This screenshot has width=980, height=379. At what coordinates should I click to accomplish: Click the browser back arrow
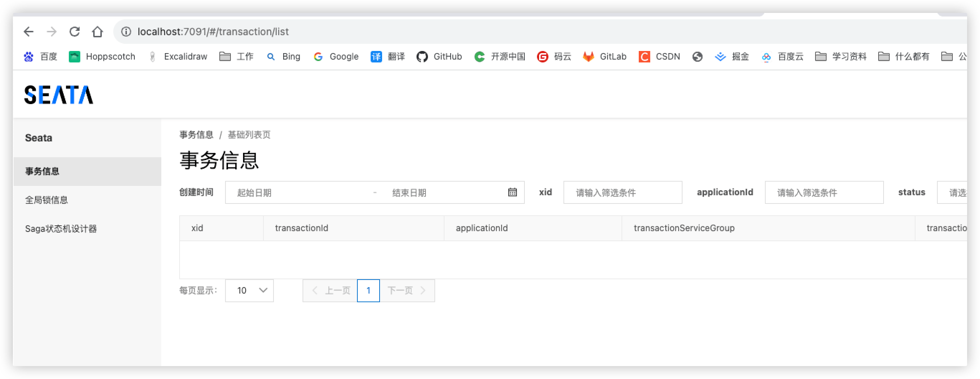29,32
